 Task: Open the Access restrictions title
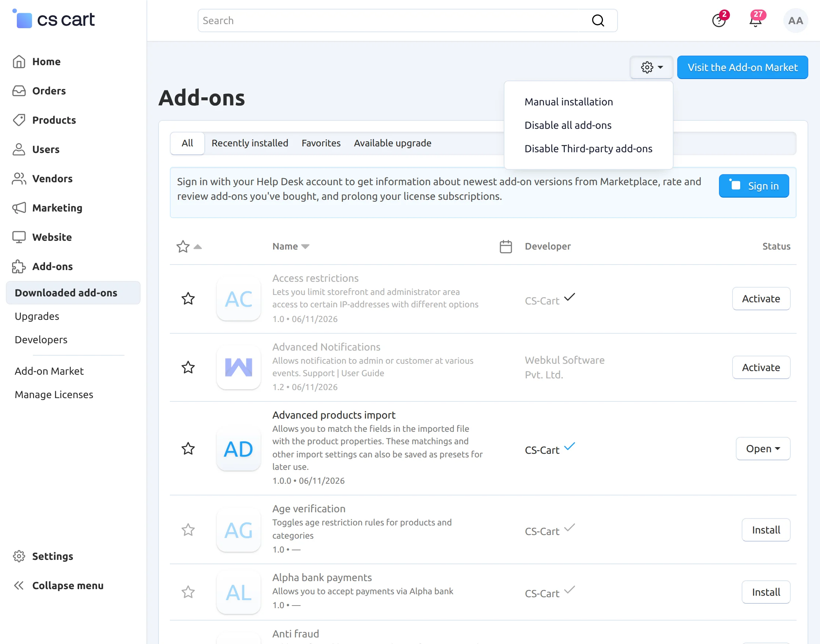[315, 278]
